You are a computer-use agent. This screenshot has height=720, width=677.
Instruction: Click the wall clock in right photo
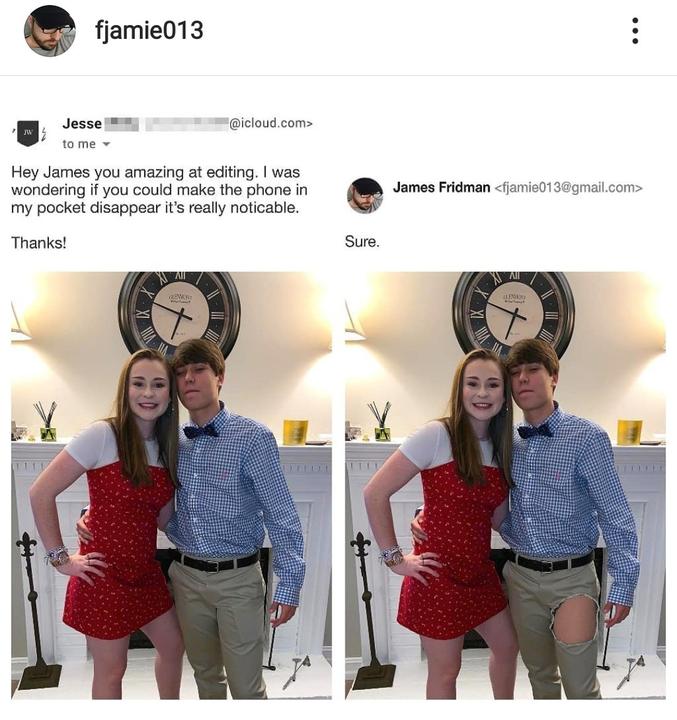point(513,312)
